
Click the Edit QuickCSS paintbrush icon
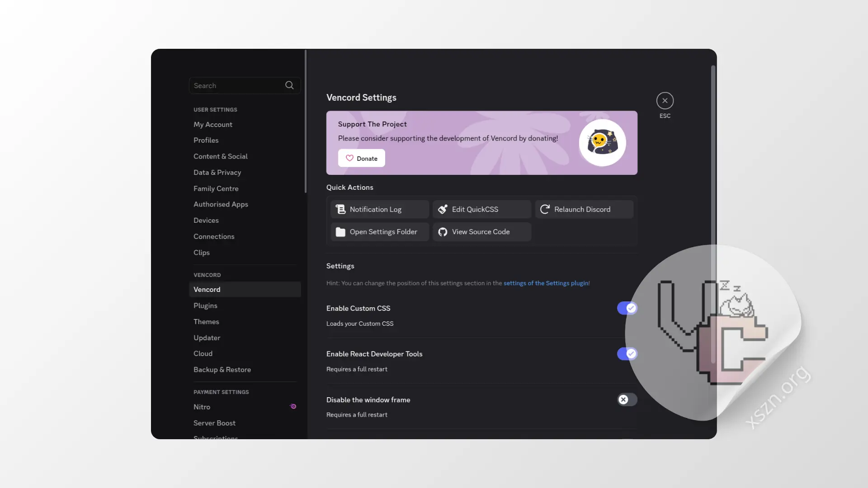point(443,209)
